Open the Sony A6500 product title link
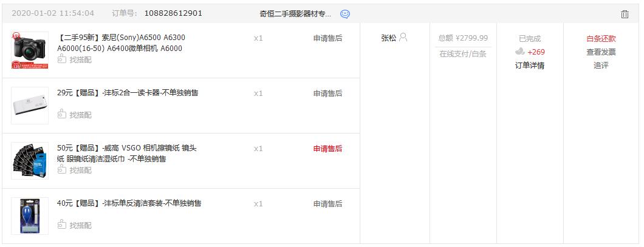 click(121, 43)
